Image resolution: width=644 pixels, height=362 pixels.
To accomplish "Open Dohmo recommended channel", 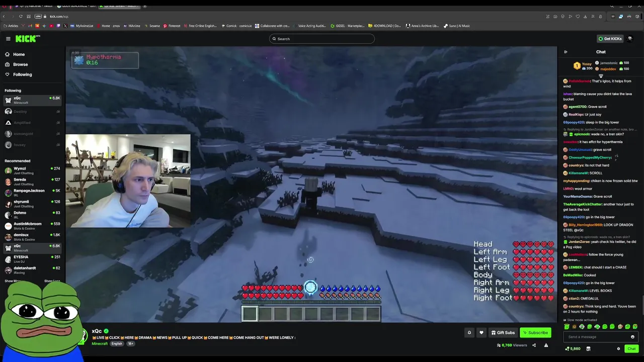I will pyautogui.click(x=33, y=215).
